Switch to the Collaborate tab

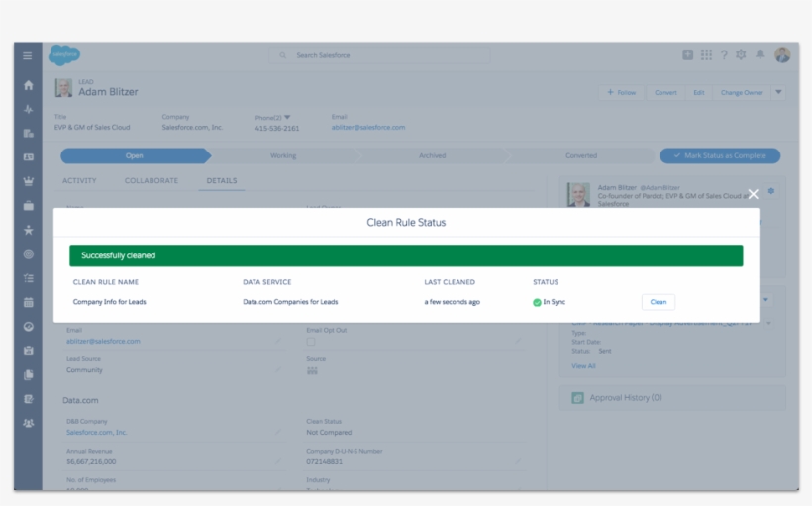pos(152,181)
